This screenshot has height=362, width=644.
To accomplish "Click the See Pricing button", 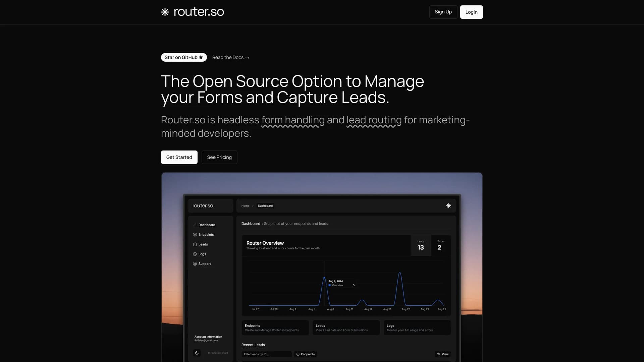I will tap(219, 157).
